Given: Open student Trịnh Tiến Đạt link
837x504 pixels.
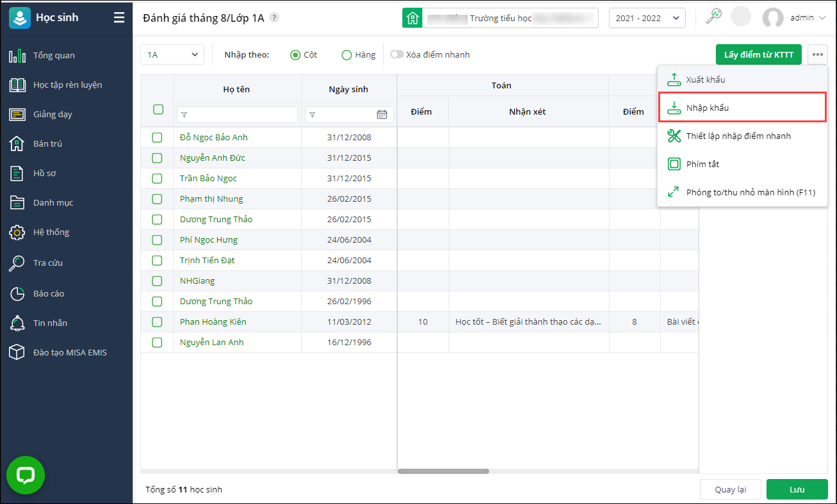Looking at the screenshot, I should point(207,261).
